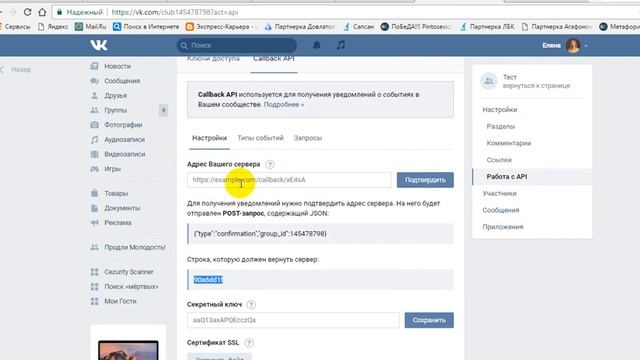Click the Сохранить button
Screen dimensions: 640x360
click(429, 320)
